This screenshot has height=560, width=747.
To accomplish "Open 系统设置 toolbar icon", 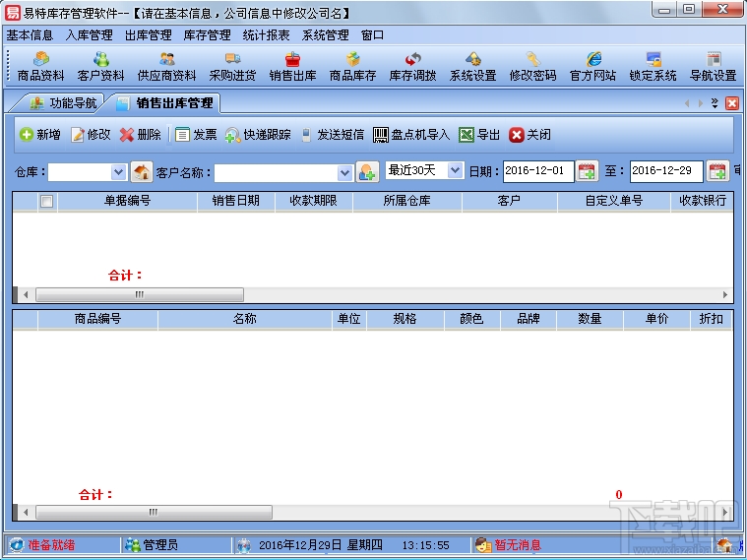I will click(x=472, y=67).
